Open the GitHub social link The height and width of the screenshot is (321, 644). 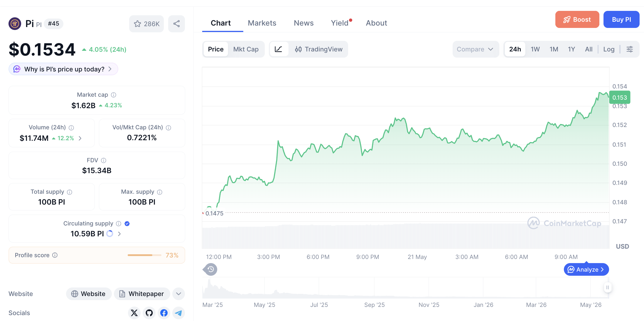click(x=149, y=313)
